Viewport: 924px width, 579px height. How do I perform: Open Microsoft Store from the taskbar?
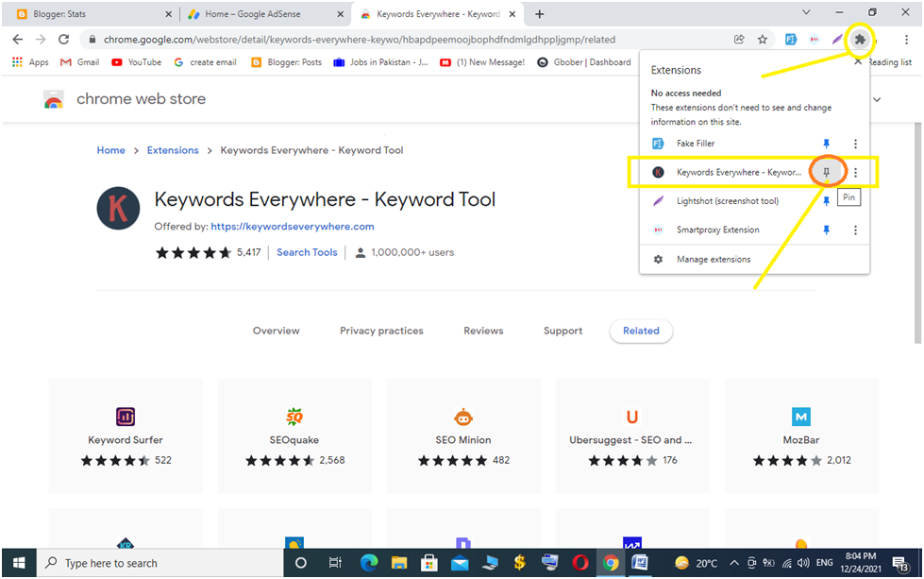[429, 563]
